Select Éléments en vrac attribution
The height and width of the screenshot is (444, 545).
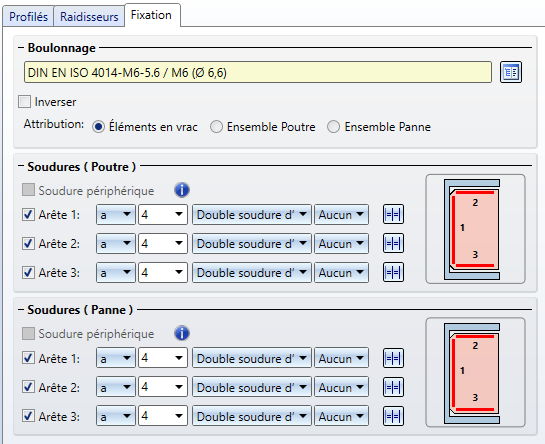98,127
